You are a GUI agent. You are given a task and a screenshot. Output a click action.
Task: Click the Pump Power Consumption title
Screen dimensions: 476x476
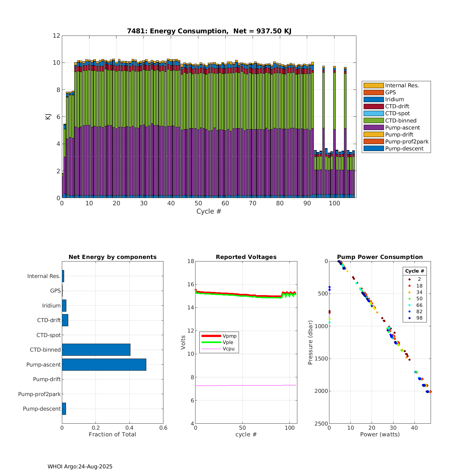[380, 257]
